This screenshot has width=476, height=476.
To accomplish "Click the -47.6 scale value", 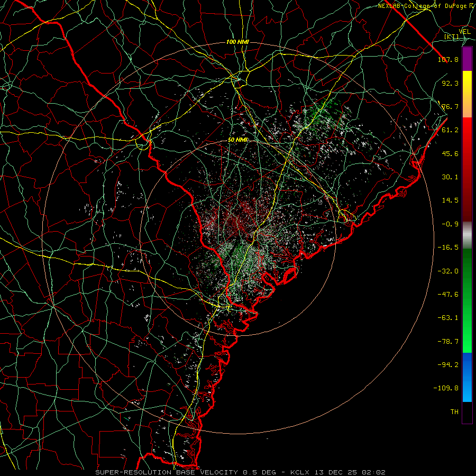I will [x=448, y=294].
